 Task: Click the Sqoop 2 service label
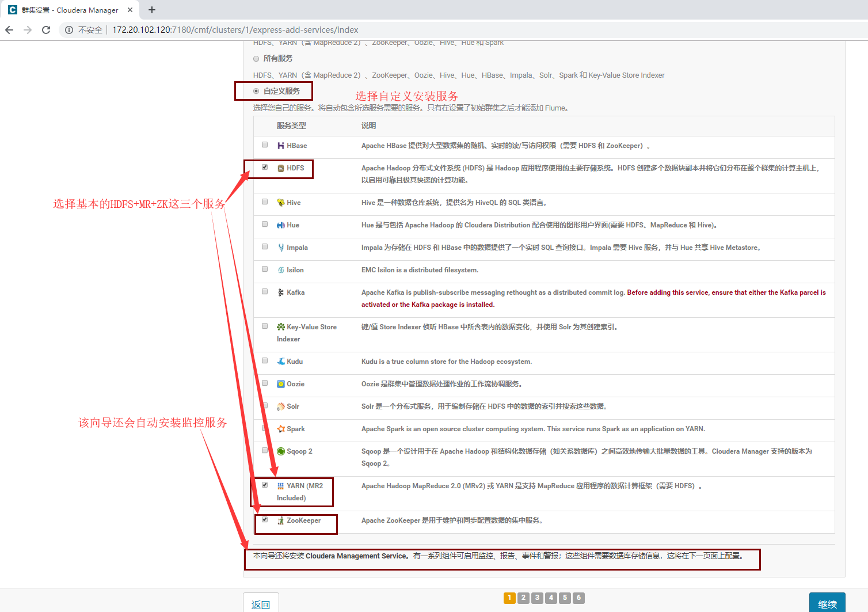(x=299, y=451)
